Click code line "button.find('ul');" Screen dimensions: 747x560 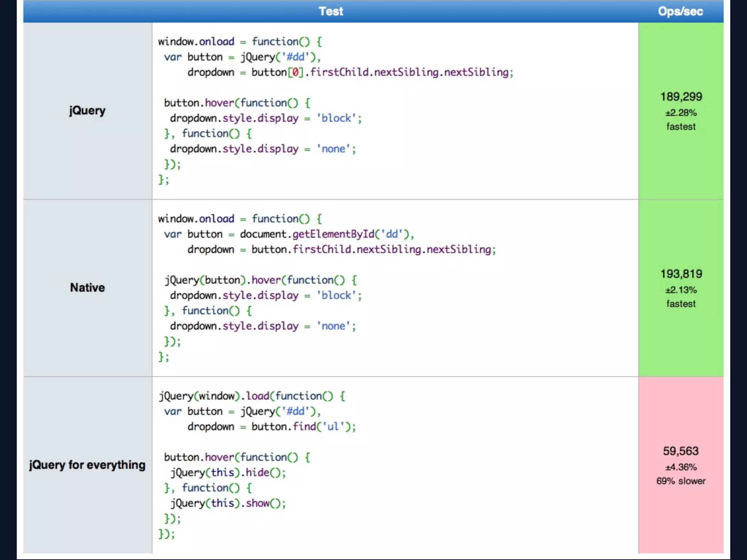click(x=304, y=427)
